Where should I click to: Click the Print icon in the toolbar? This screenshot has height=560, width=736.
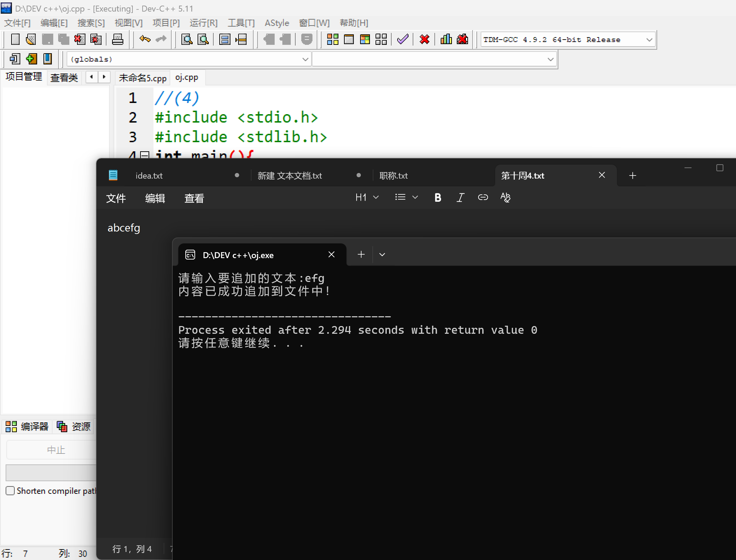(118, 39)
